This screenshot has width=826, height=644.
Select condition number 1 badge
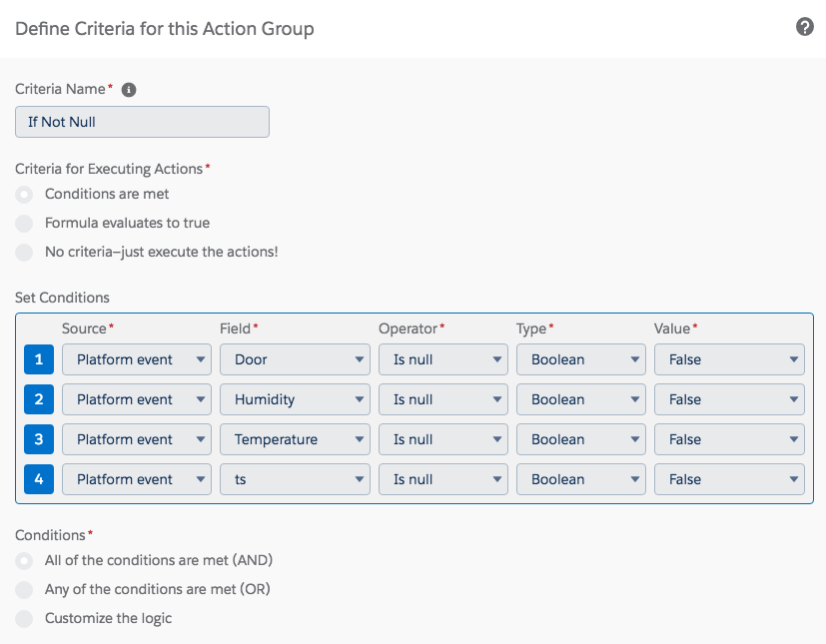coord(39,359)
